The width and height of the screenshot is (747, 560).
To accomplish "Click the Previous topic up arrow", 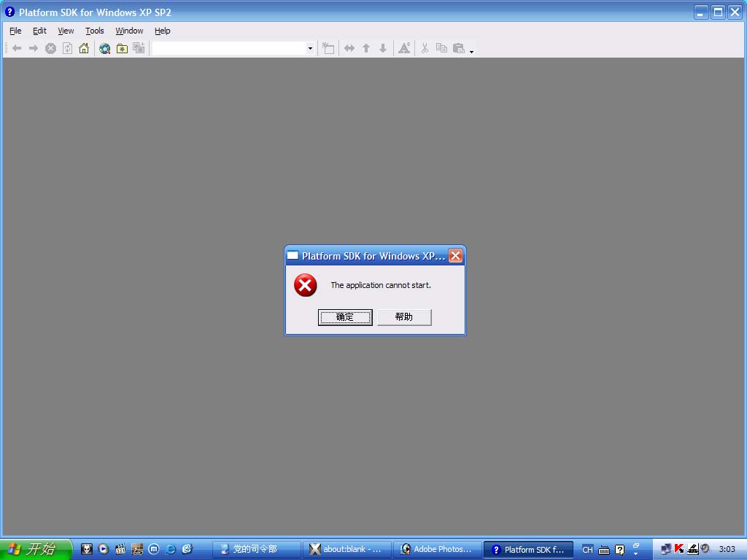I will [x=366, y=48].
